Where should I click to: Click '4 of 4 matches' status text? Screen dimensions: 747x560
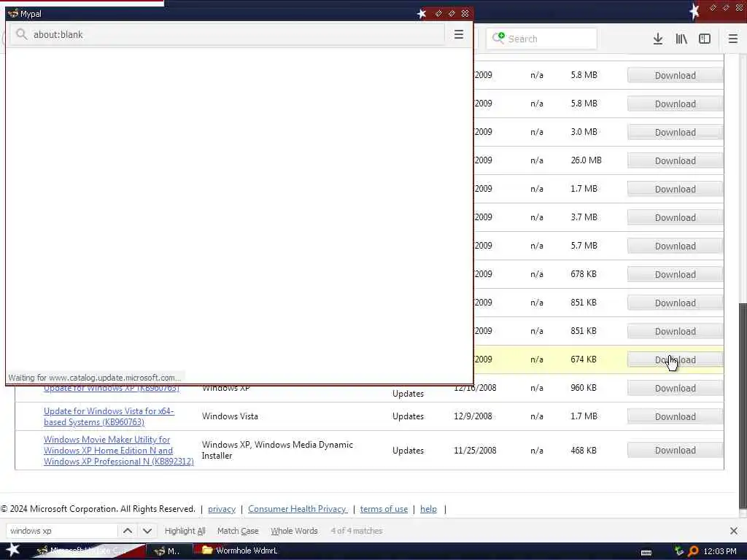(x=356, y=531)
